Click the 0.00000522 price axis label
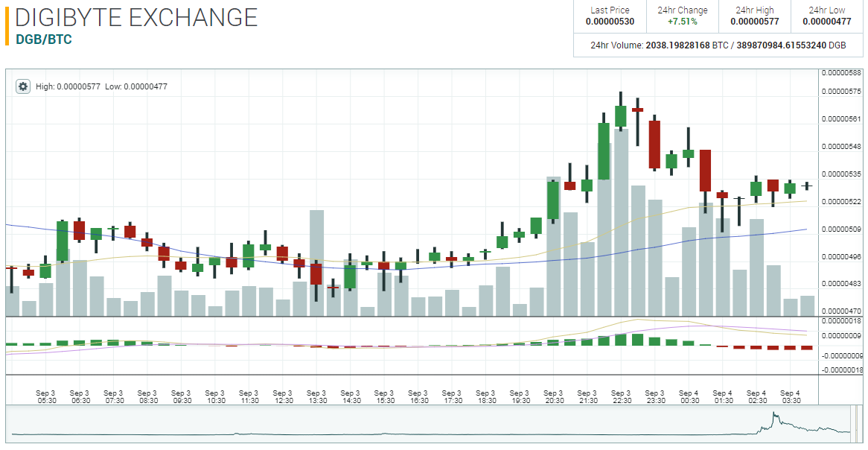The width and height of the screenshot is (868, 450). [841, 202]
